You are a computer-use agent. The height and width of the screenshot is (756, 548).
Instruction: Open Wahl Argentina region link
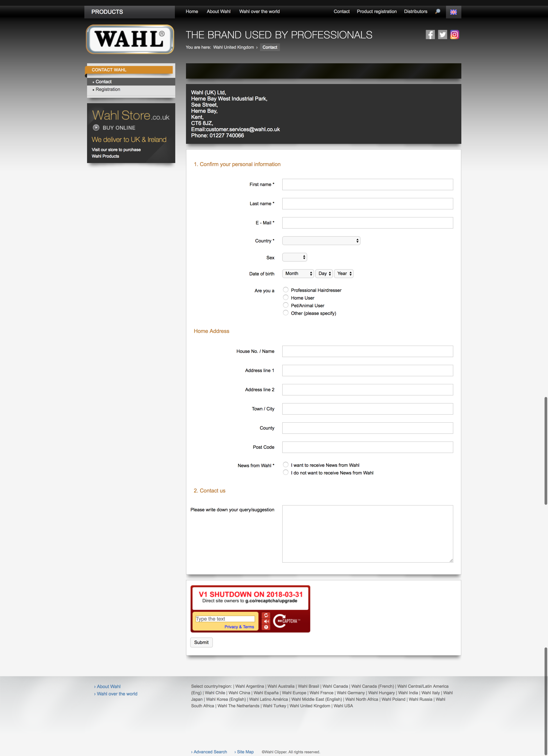[x=250, y=686]
